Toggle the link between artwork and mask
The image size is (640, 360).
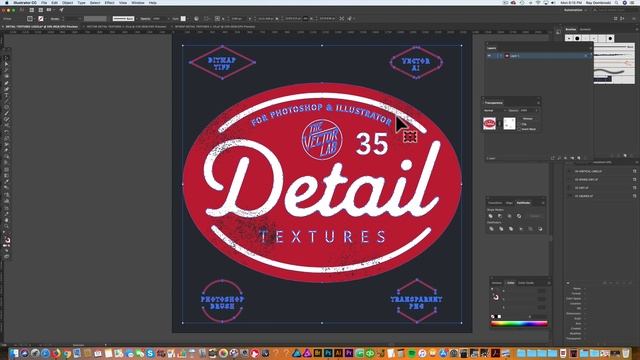point(500,123)
